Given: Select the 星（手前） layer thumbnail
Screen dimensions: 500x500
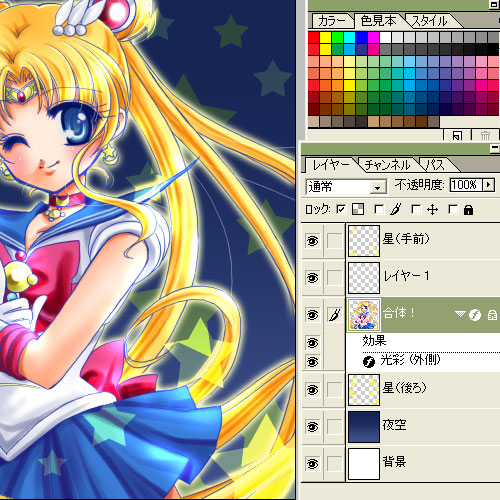Looking at the screenshot, I should tap(364, 241).
